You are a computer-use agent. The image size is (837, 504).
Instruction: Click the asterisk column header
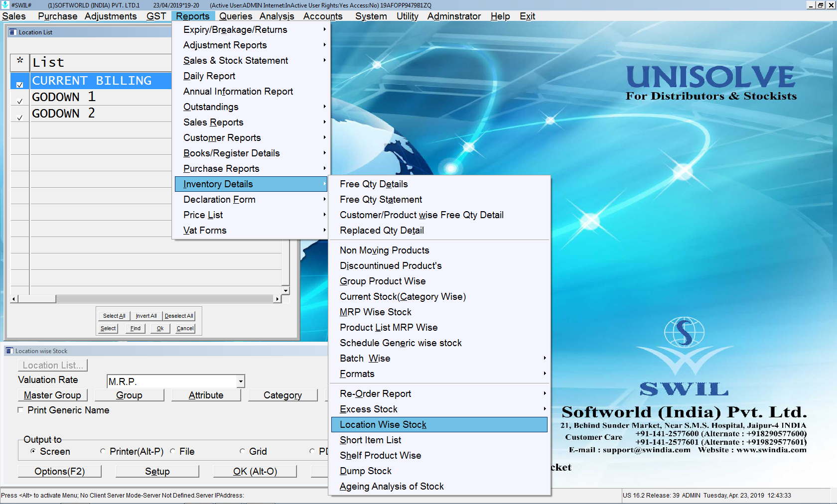tap(20, 62)
